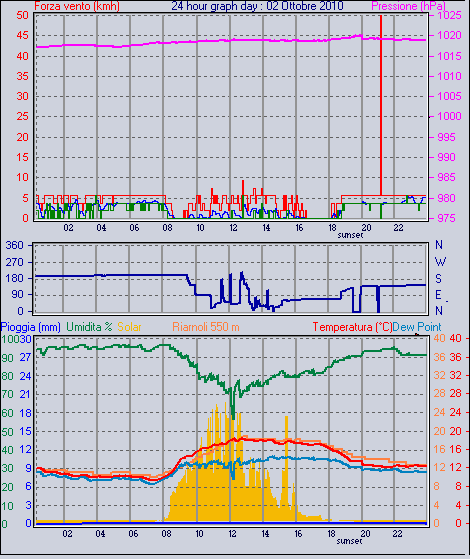
Task: Click the 'Dew Point' legend label
Action: (417, 327)
